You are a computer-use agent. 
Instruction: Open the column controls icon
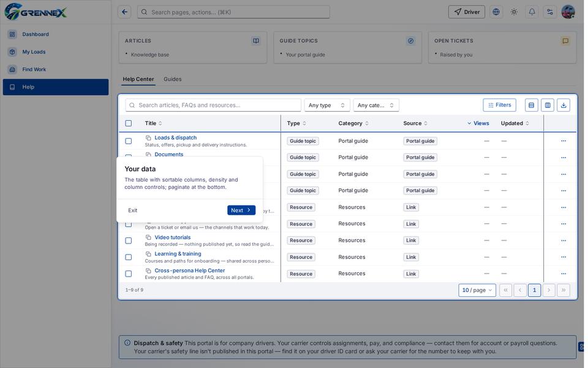(548, 105)
